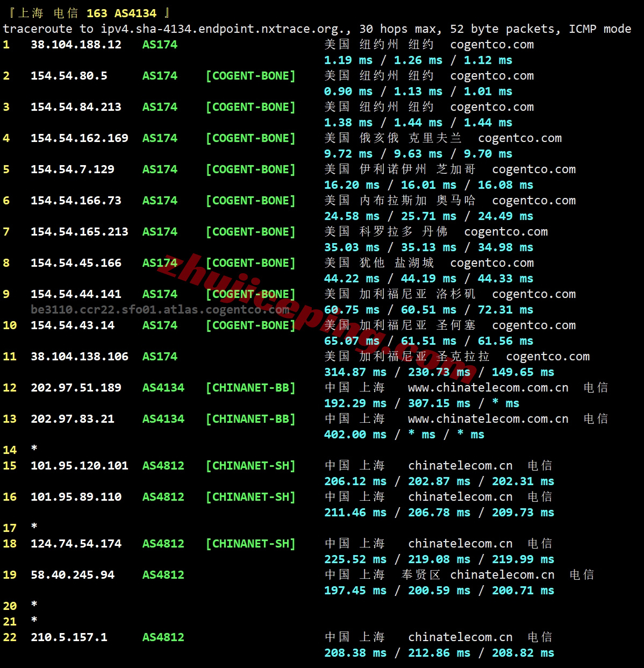Click IP address 154.54.45.166

click(x=76, y=263)
